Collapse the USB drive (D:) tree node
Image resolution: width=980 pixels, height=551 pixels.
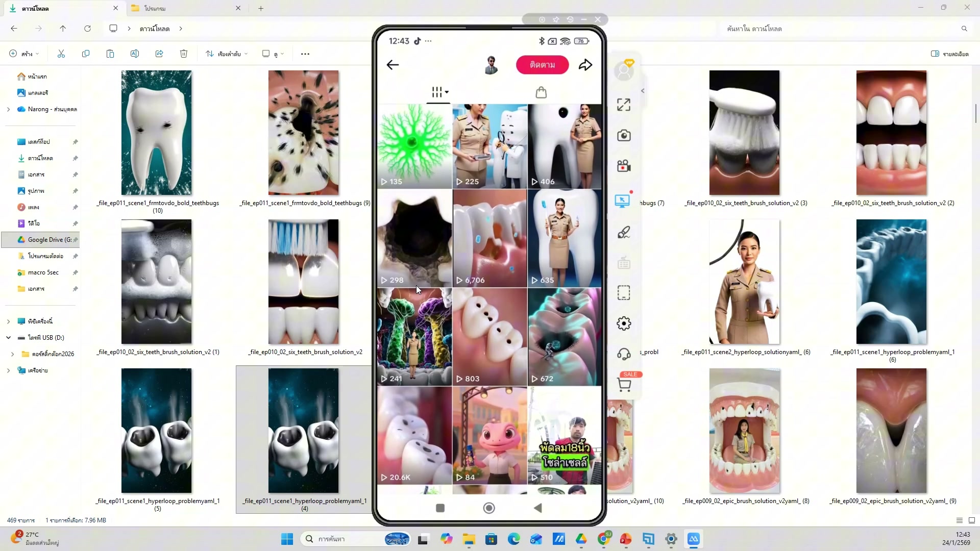[x=8, y=338]
